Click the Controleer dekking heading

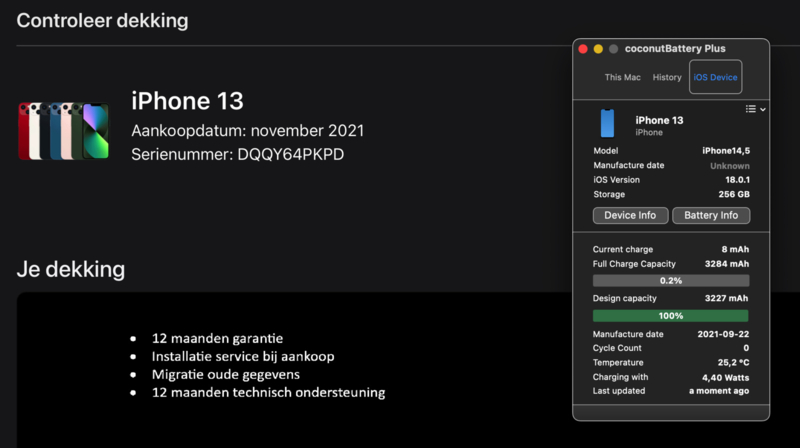pos(103,21)
